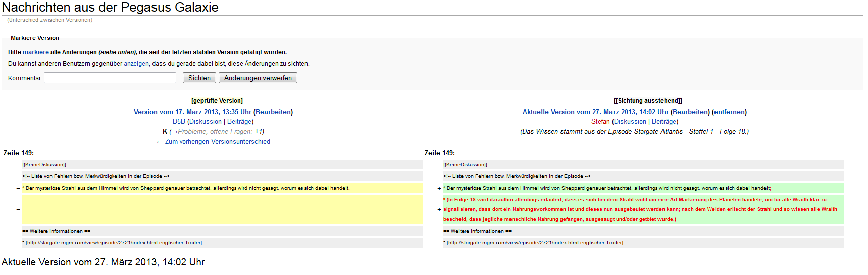Viewport: 868px width, 275px height.
Task: Open Aktuelle Version vom 27. März 2013 link
Action: click(x=595, y=112)
